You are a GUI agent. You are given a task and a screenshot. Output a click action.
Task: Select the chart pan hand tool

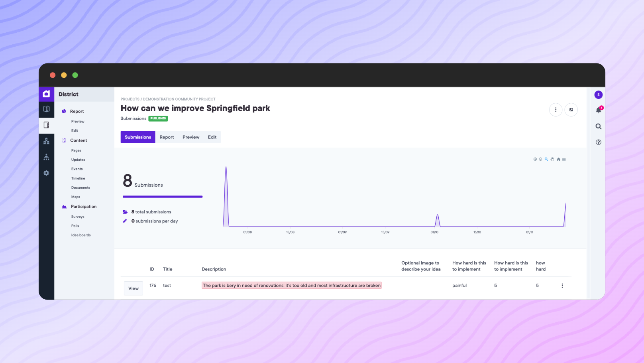point(552,159)
